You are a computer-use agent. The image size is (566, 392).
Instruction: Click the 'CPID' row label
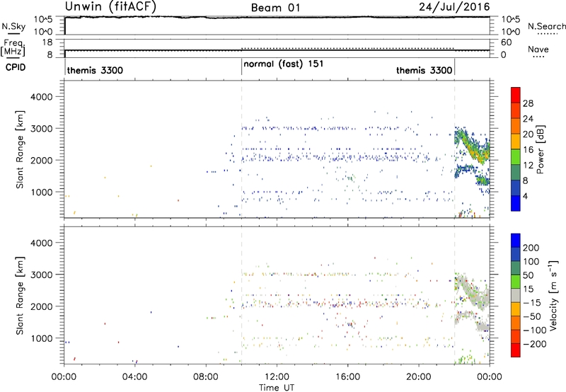(x=16, y=67)
